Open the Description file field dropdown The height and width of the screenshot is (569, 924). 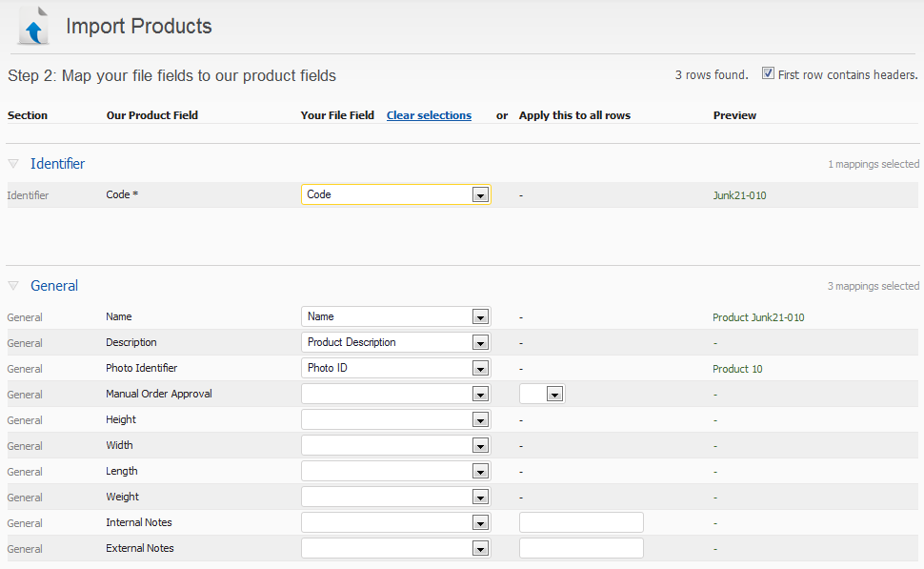[x=396, y=342]
